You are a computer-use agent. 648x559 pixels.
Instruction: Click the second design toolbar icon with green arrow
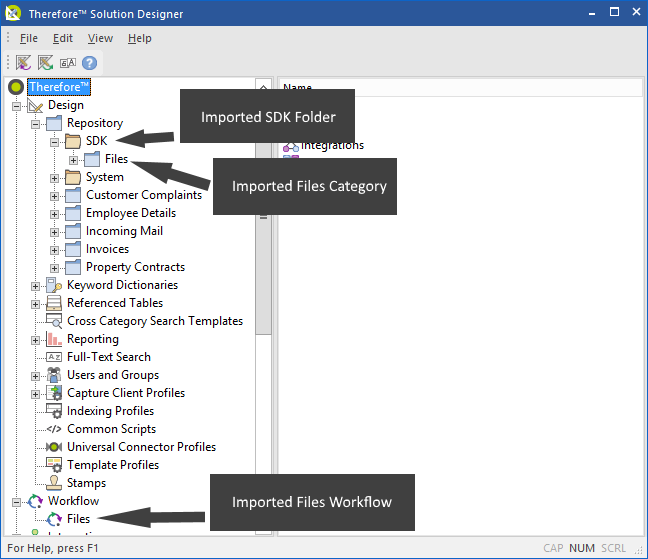[46, 62]
